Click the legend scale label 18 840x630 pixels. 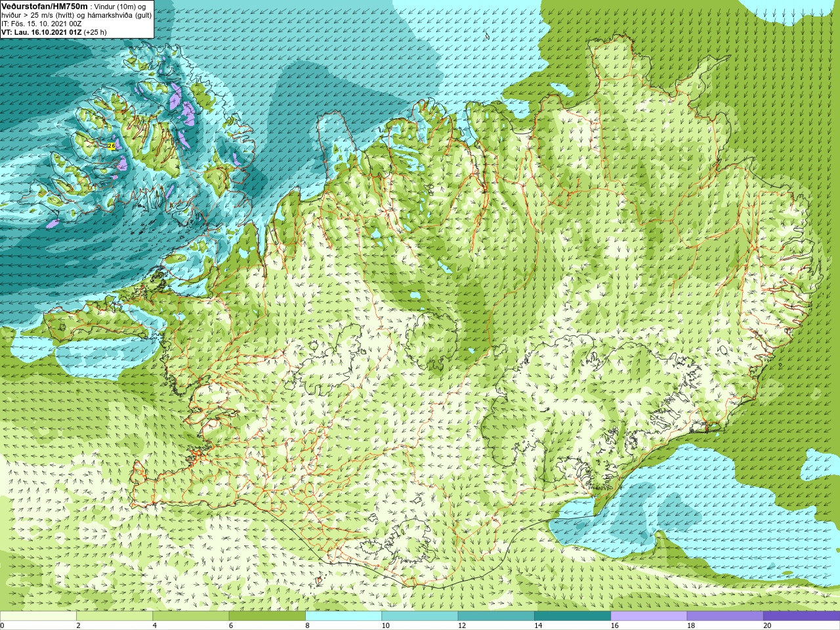(x=691, y=625)
